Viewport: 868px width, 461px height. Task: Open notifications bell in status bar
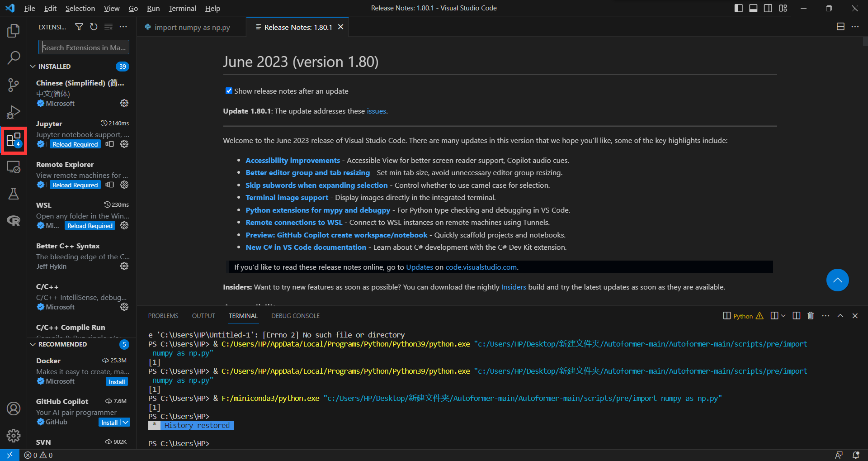pos(855,455)
